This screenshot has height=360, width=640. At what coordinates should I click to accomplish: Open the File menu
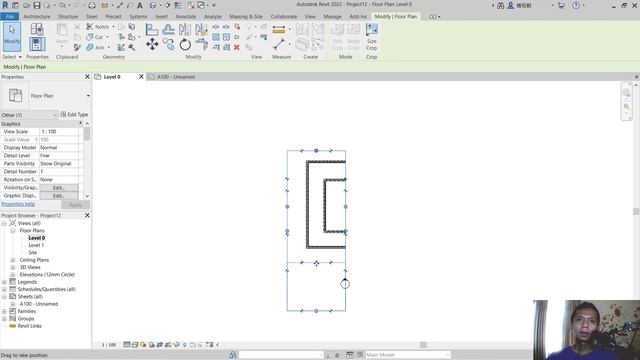pos(9,17)
